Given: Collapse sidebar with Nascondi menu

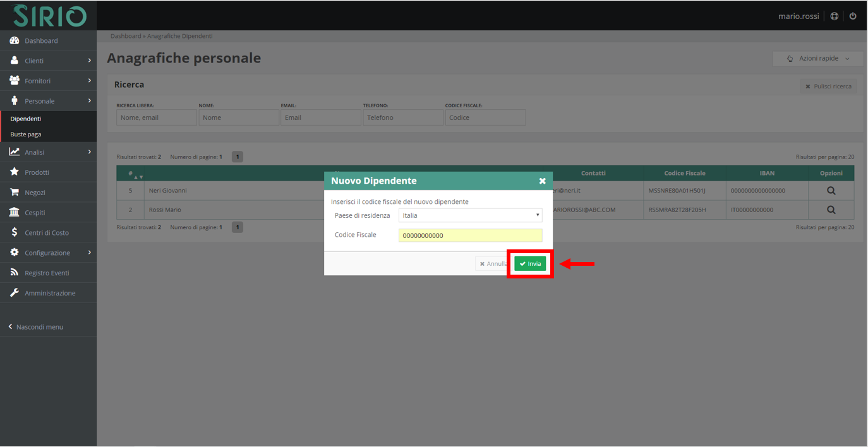Looking at the screenshot, I should click(x=36, y=327).
